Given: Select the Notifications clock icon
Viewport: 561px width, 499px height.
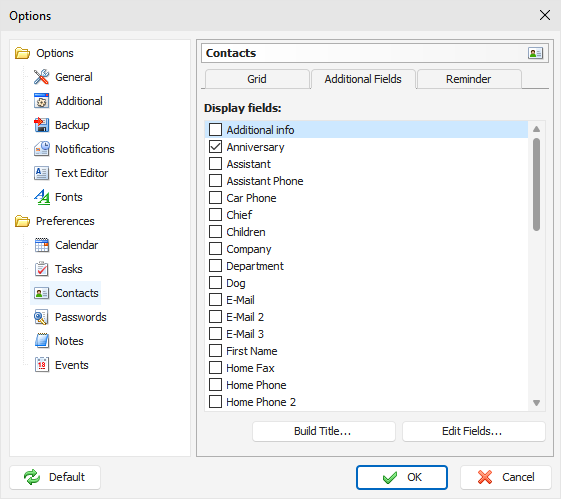Looking at the screenshot, I should pos(42,149).
